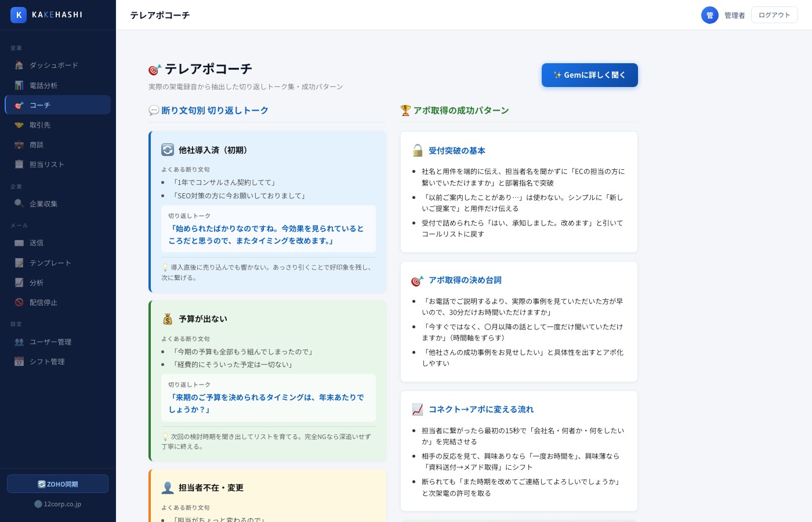Open ユーザー管理 via the people icon

tap(19, 342)
